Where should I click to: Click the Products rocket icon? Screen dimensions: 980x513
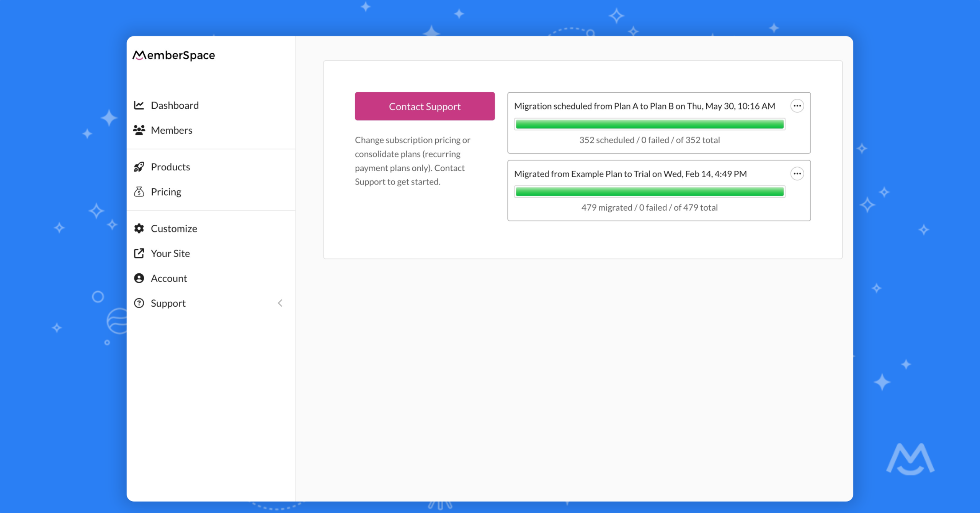pyautogui.click(x=139, y=167)
